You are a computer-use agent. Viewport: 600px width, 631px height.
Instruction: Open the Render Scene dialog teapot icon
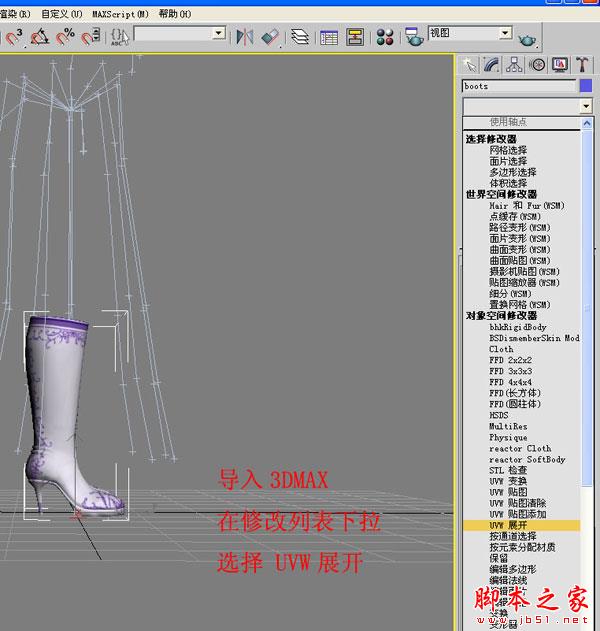point(414,37)
